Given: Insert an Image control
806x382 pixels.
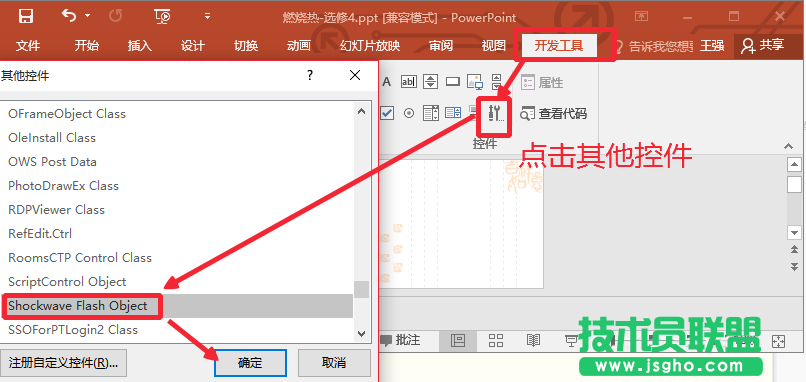Looking at the screenshot, I should pyautogui.click(x=474, y=82).
